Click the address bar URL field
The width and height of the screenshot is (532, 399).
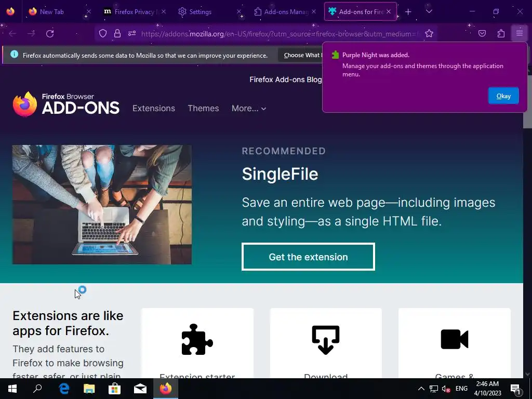coord(280,34)
